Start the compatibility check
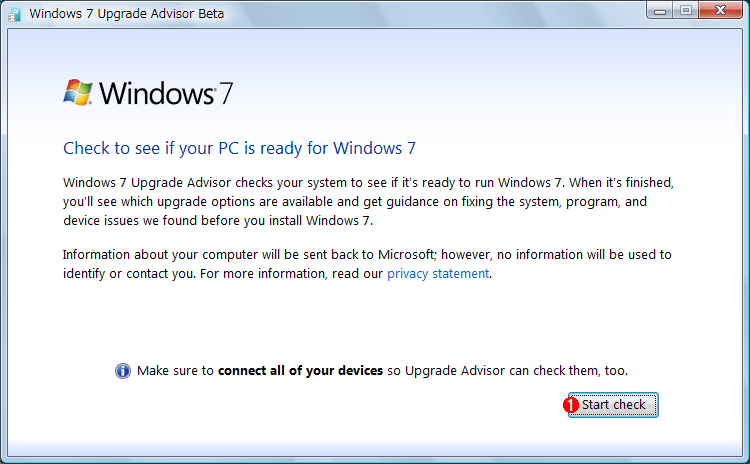 (x=613, y=405)
